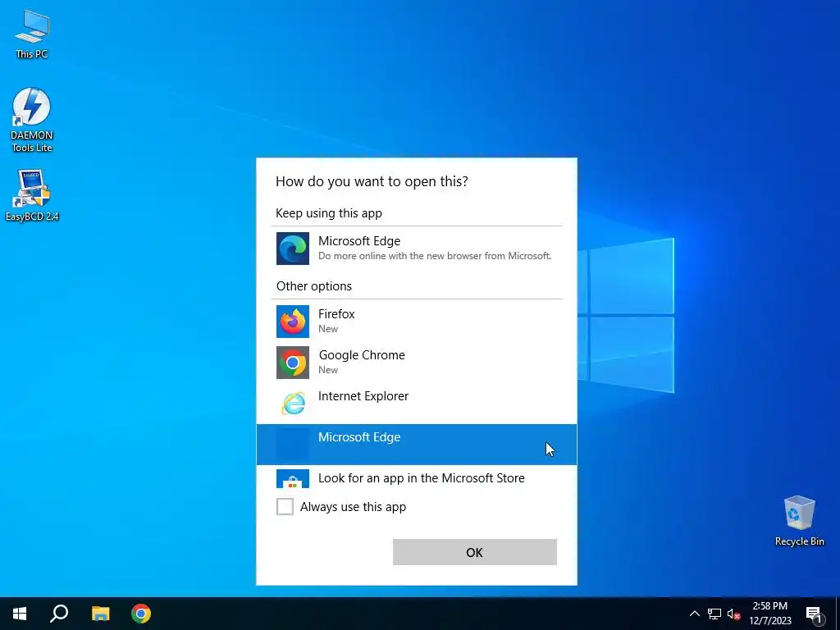Image resolution: width=840 pixels, height=630 pixels.
Task: Select the EasyBCD 2.4 desktop shortcut
Action: tap(32, 195)
